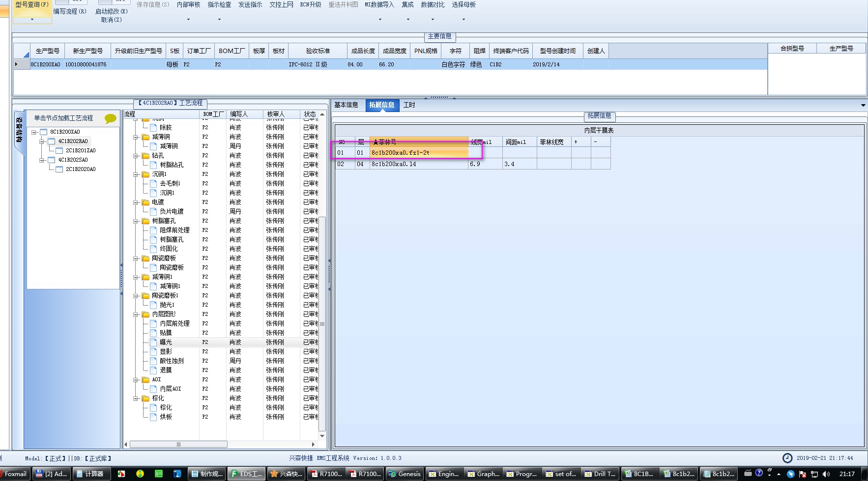
Task: Click the page icon of the 曝光 step
Action: (x=153, y=342)
